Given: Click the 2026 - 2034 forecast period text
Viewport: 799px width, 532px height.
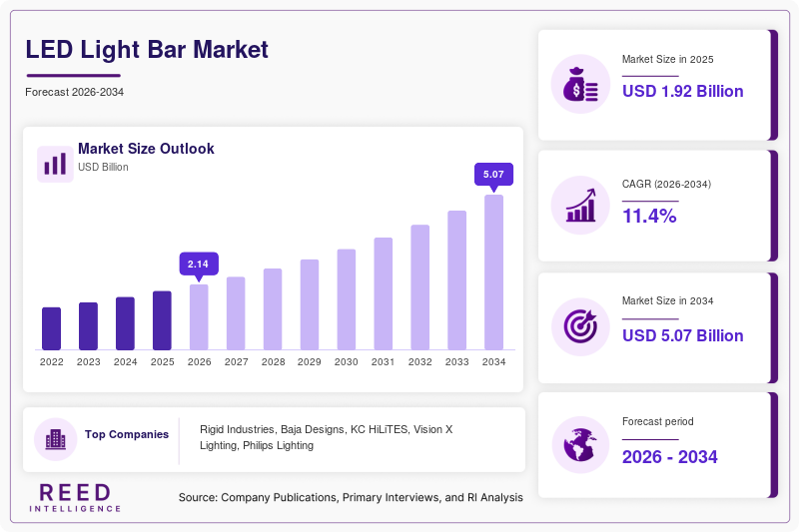Looking at the screenshot, I should [669, 457].
